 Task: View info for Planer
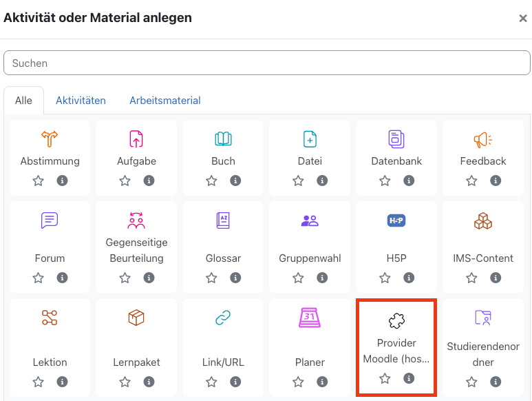pyautogui.click(x=322, y=382)
